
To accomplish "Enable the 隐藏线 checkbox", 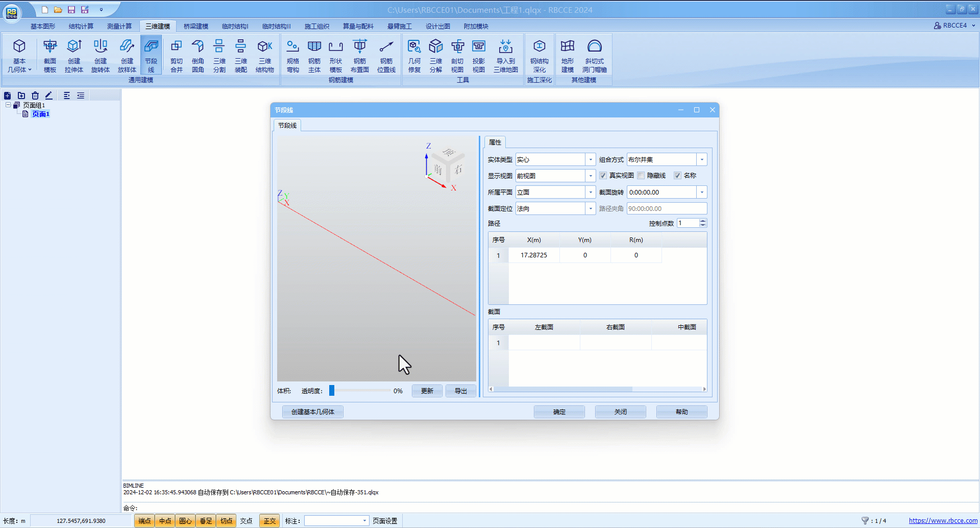I will point(641,176).
